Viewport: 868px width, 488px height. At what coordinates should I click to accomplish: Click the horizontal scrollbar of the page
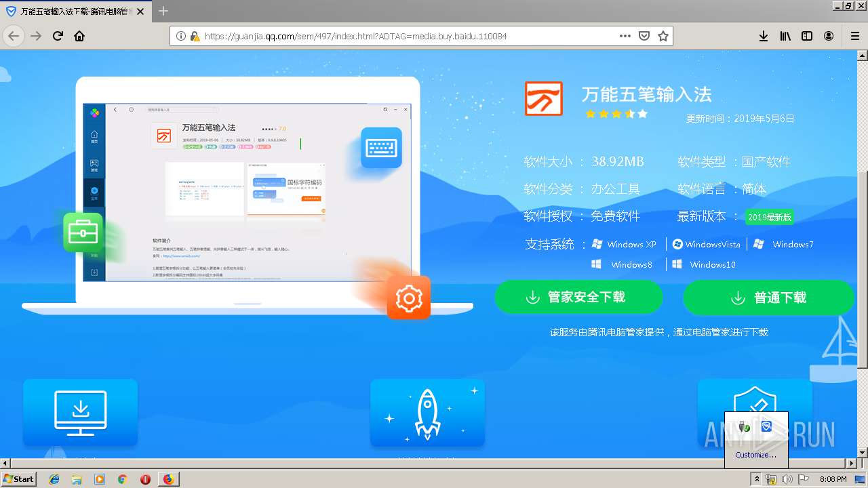coord(429,464)
